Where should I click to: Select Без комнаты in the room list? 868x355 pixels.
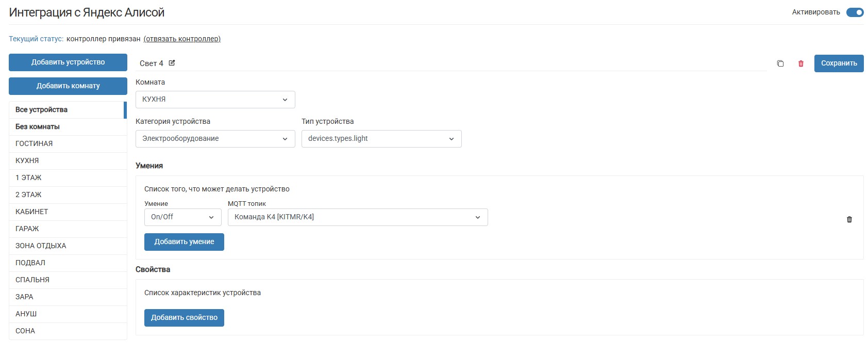point(68,127)
